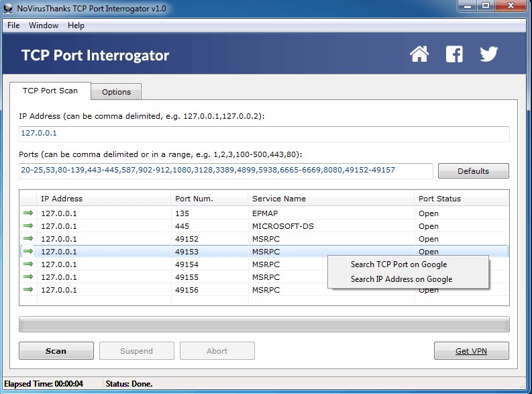This screenshot has height=394, width=532.
Task: Click MSRPC service in port 49155 row
Action: click(266, 277)
